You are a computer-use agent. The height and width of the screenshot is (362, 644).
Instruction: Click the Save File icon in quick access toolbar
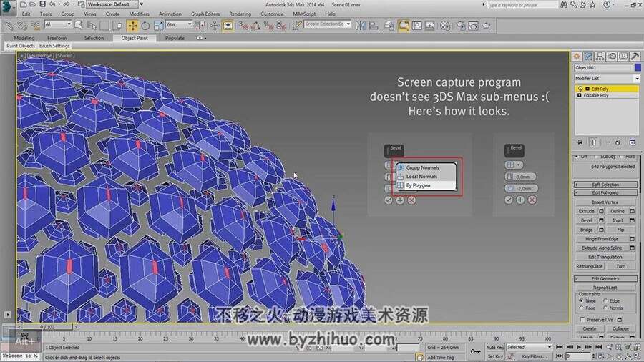pos(42,4)
